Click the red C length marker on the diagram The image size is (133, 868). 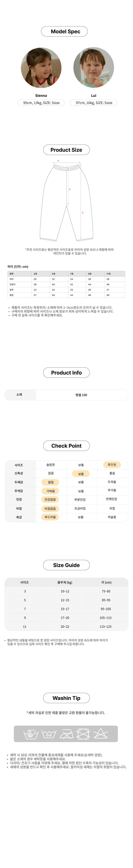82,213
